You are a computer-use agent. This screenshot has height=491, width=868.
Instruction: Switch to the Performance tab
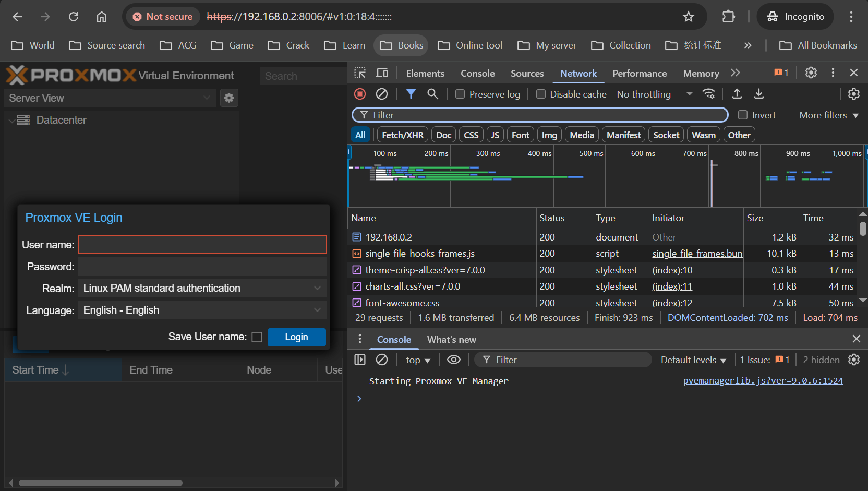[x=640, y=74]
